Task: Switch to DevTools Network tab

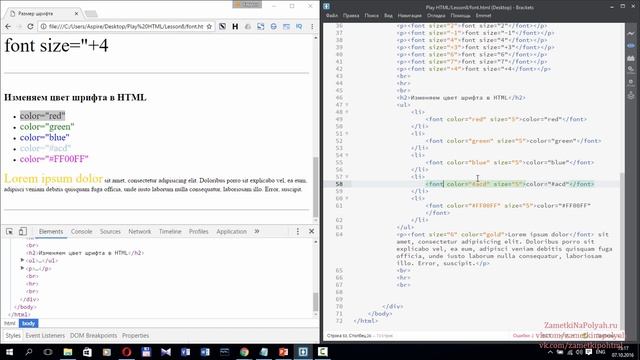Action: [140, 231]
